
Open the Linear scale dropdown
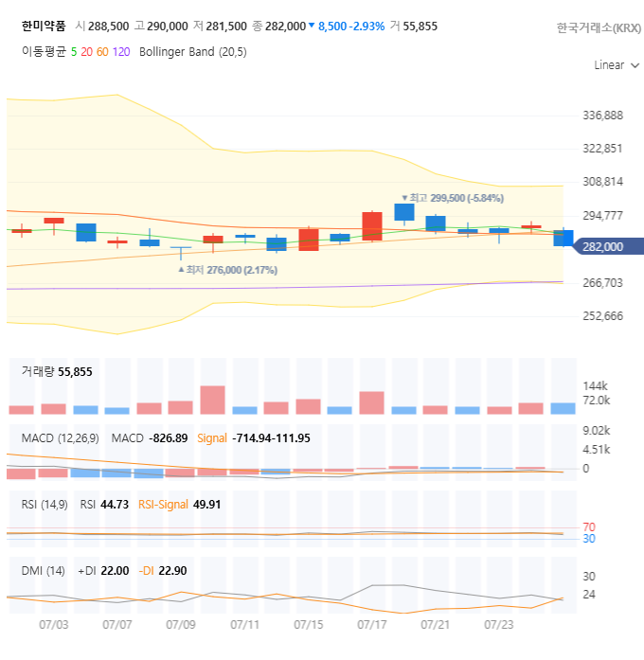coord(617,65)
